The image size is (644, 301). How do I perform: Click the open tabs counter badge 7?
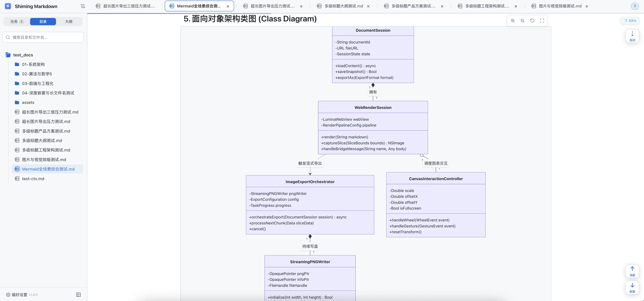[635, 6]
